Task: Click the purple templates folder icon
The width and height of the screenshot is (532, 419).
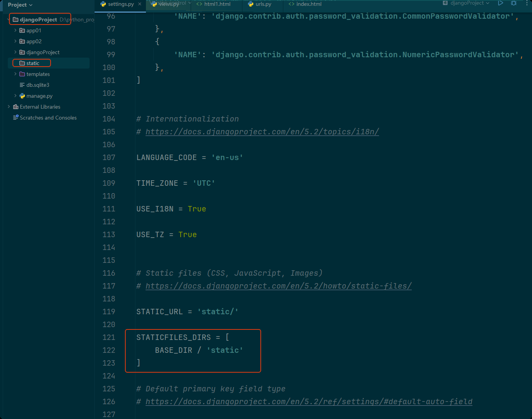Action: [22, 74]
